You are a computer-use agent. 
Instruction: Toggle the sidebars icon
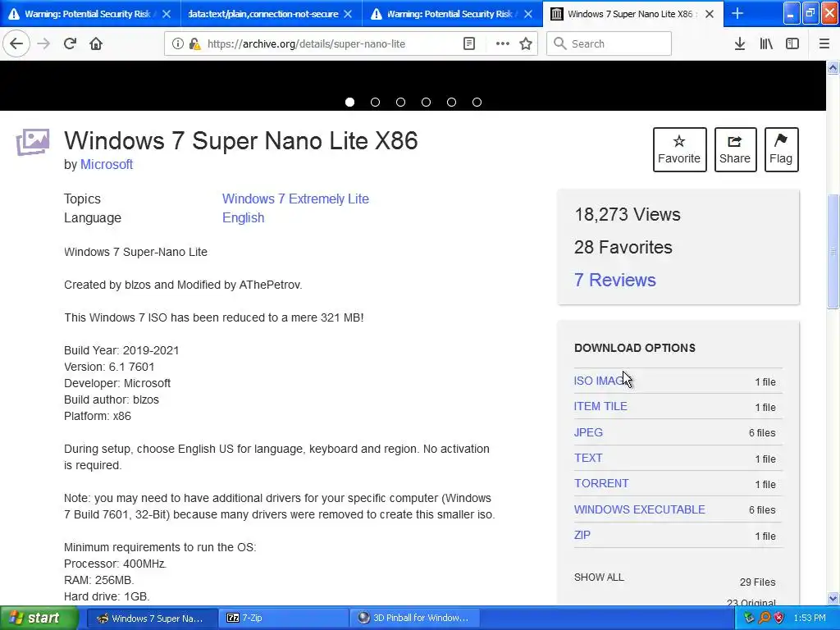pyautogui.click(x=792, y=44)
